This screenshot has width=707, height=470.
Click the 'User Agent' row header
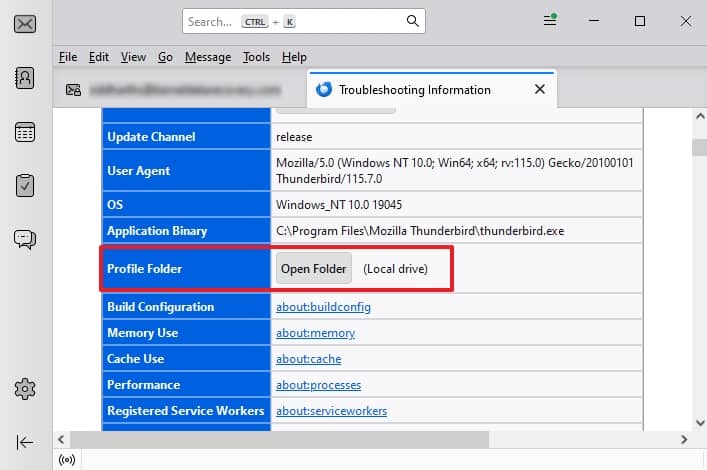click(186, 170)
